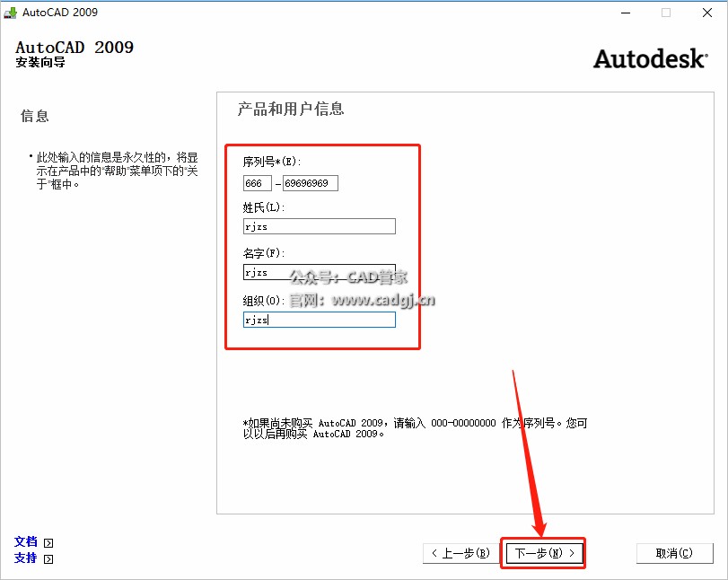This screenshot has height=580, width=728.
Task: Click into the 组织(O) organization field
Action: 320,320
